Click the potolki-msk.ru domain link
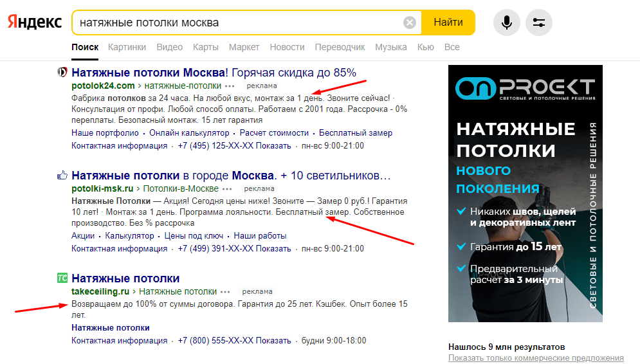Image resolution: width=640 pixels, height=364 pixels. tap(102, 188)
